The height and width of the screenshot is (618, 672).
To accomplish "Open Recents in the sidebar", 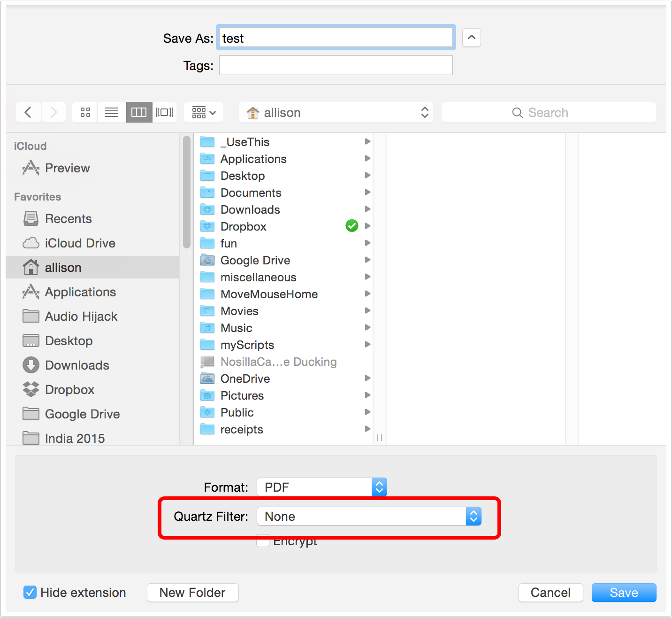I will (68, 219).
